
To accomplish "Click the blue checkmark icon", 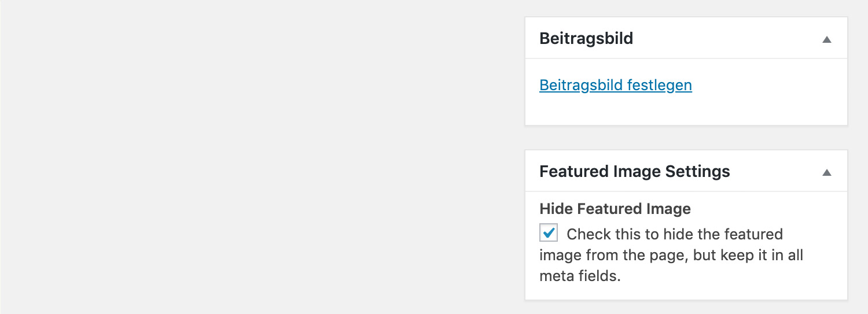I will 549,232.
